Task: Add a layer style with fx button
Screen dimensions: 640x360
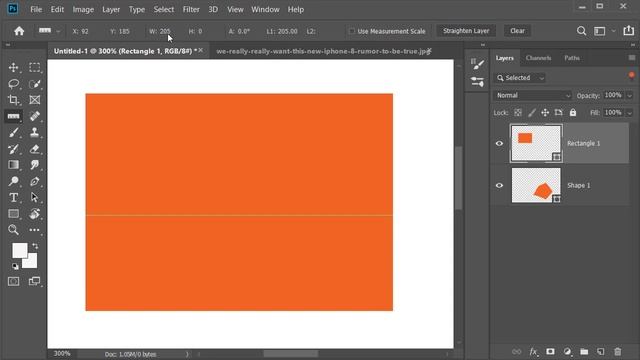Action: pyautogui.click(x=533, y=351)
